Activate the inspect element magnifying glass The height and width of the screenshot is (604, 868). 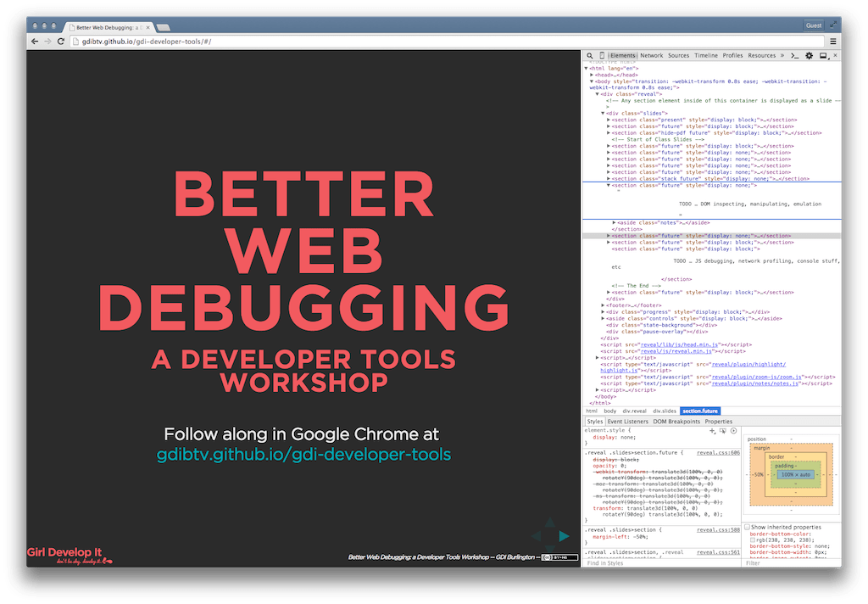[x=589, y=55]
